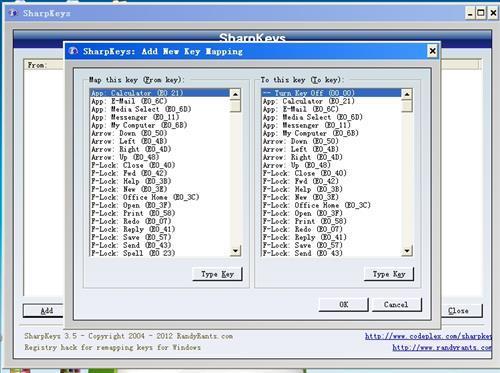
Task: Click the SharpKeys icon in dialog title bar
Action: click(73, 51)
